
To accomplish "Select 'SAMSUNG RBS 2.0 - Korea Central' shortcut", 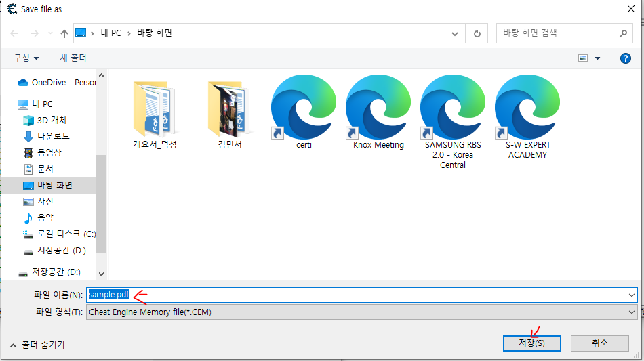I will pos(453,122).
